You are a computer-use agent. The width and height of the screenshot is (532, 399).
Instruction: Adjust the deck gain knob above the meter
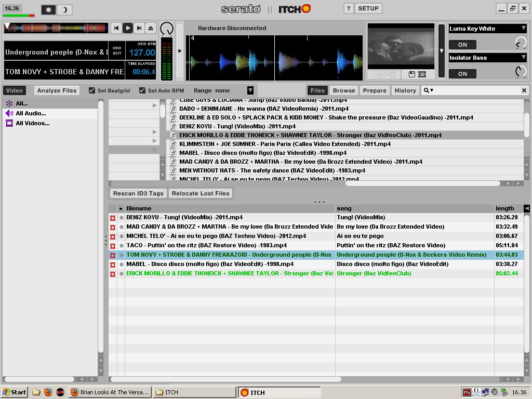click(167, 29)
